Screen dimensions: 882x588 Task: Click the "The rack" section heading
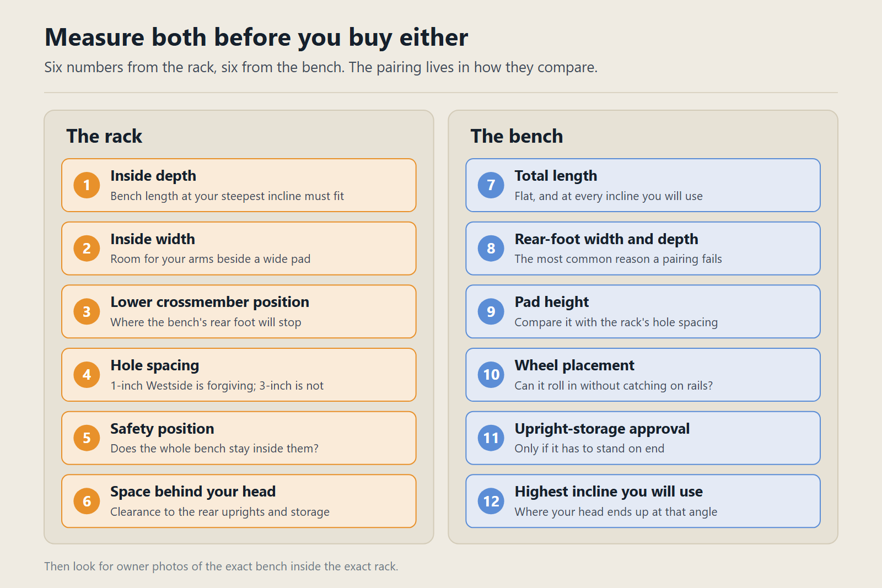click(x=104, y=136)
